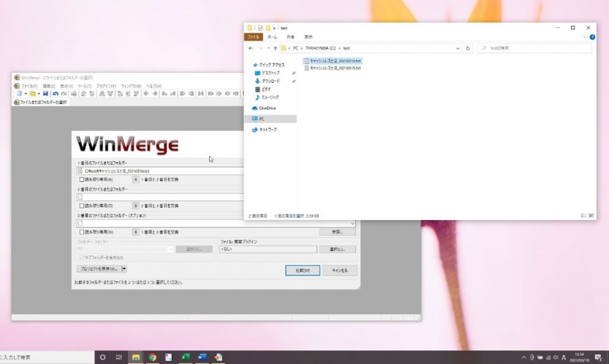The width and height of the screenshot is (609, 364).
Task: Click the swap button beside 1番目と2番目を交換
Action: pos(136,180)
